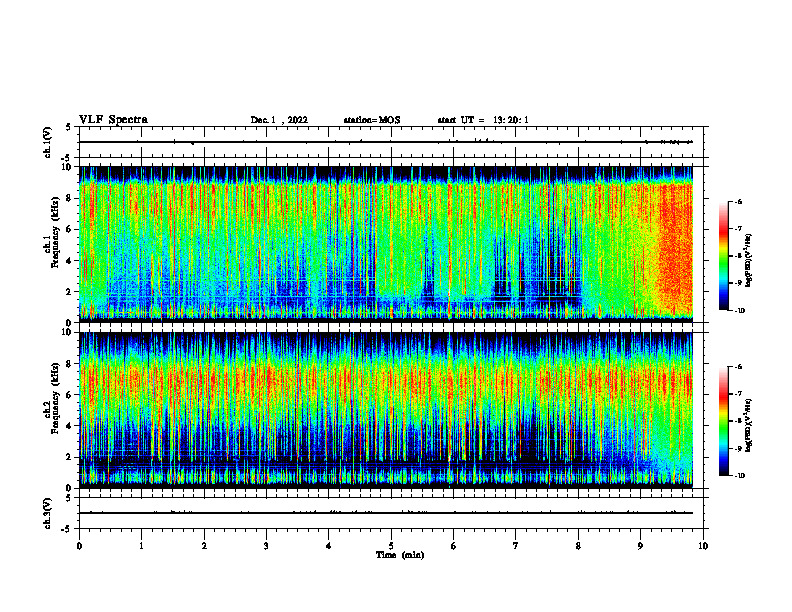Click the ch.1 color bar unit label log(PSD)
The image size is (792, 612).
coord(748,260)
